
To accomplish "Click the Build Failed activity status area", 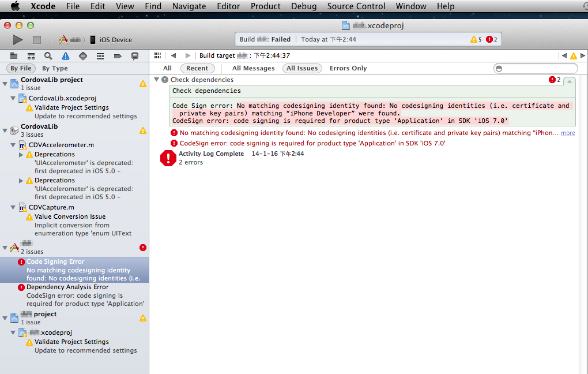I will (x=368, y=39).
